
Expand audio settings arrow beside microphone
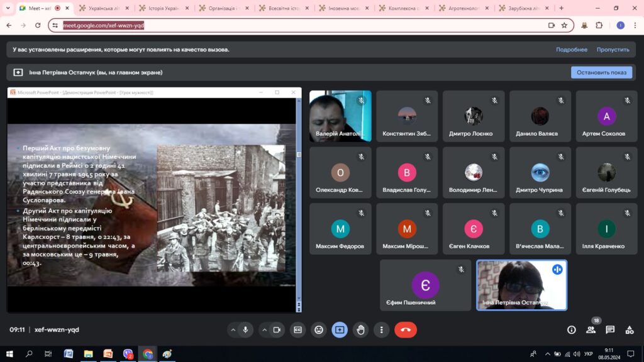[233, 329]
